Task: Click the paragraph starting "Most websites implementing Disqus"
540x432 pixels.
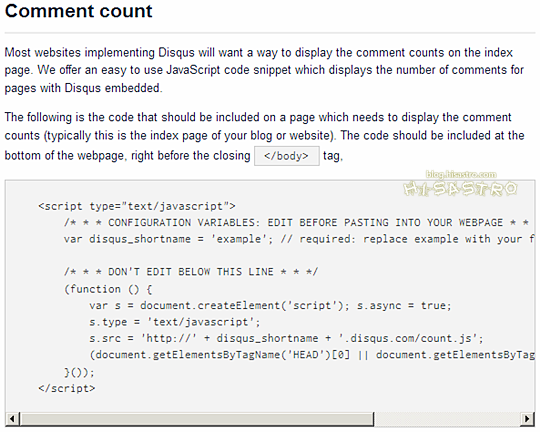Action: click(264, 70)
